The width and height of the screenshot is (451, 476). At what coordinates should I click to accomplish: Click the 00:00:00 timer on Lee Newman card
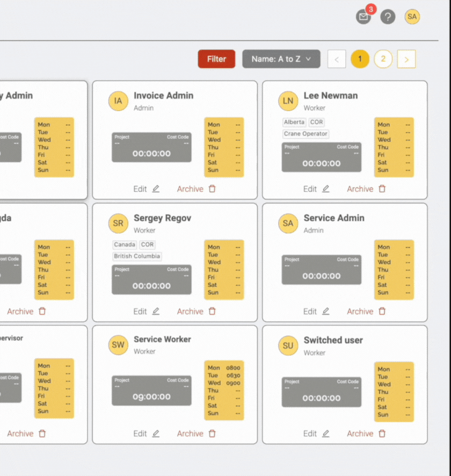(x=322, y=163)
